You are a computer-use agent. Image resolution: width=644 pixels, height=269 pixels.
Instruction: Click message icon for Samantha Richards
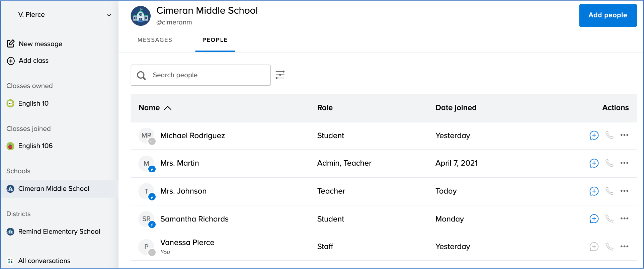594,219
